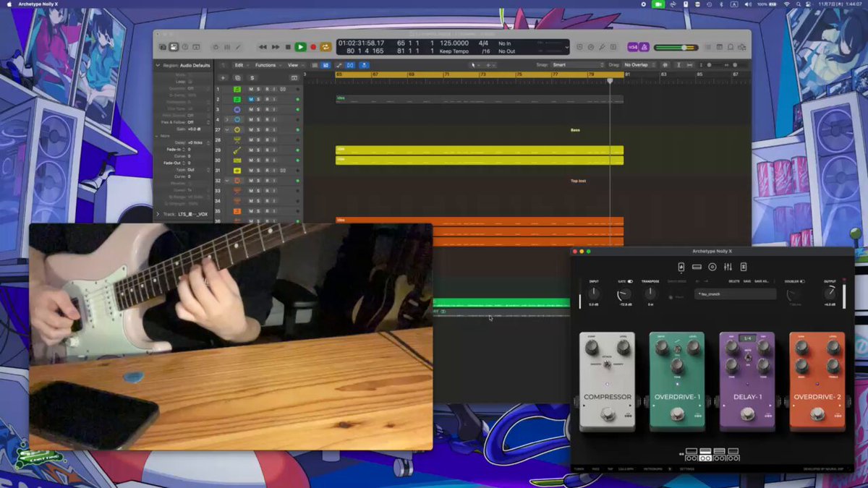Select the yellow region on track 29
Viewport: 868px width, 488px height.
480,150
